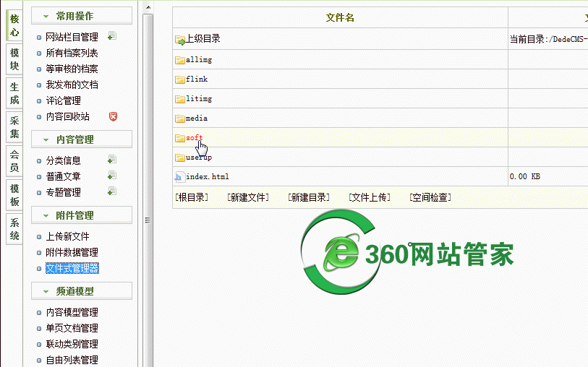Click the media folder icon

pyautogui.click(x=180, y=118)
